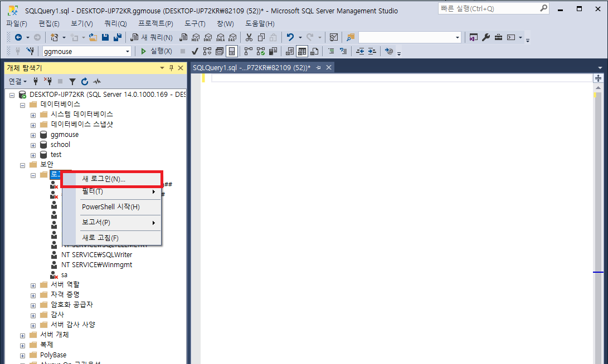Open the 필터(T) submenu
Viewport: 608px width, 364px height.
coord(111,191)
